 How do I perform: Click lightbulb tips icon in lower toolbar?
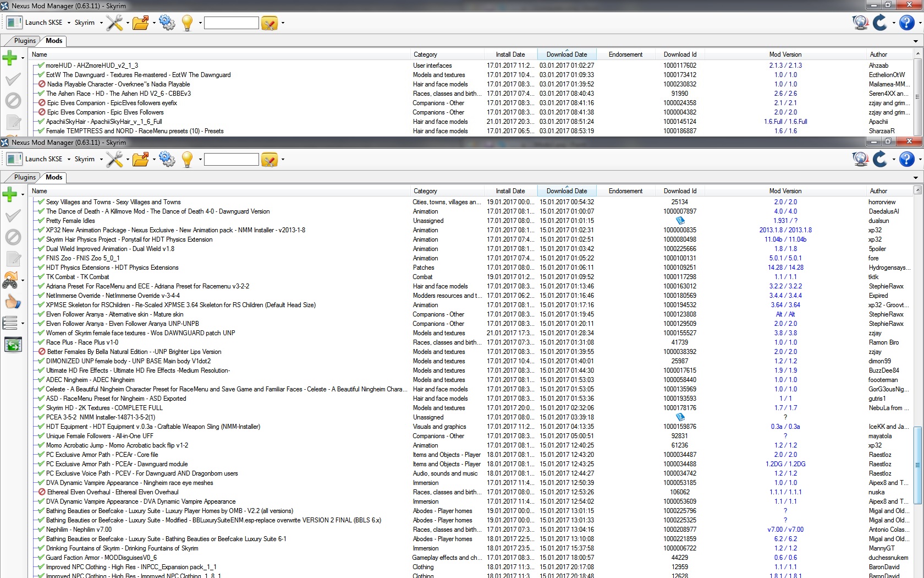tap(187, 160)
